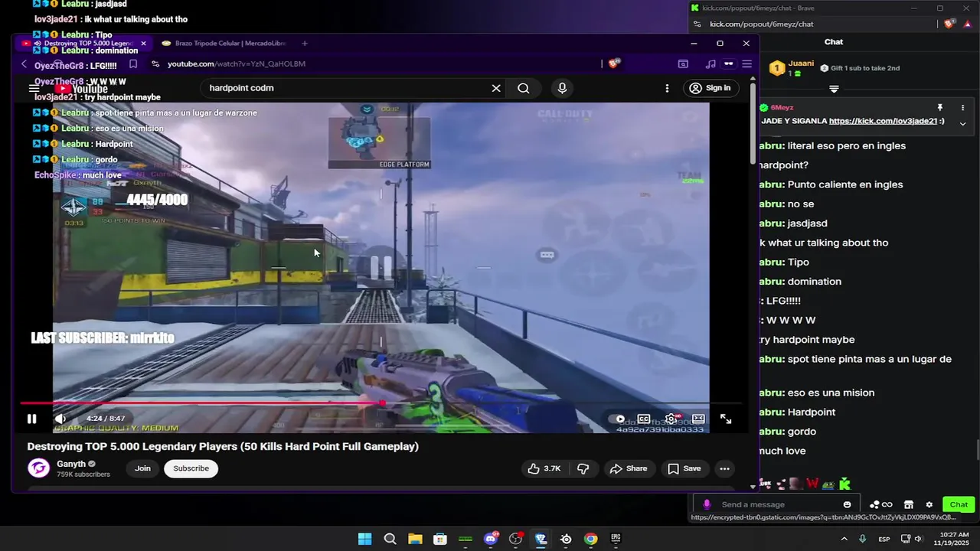Image resolution: width=980 pixels, height=551 pixels.
Task: Collapse the pinned message chevron
Action: [962, 124]
